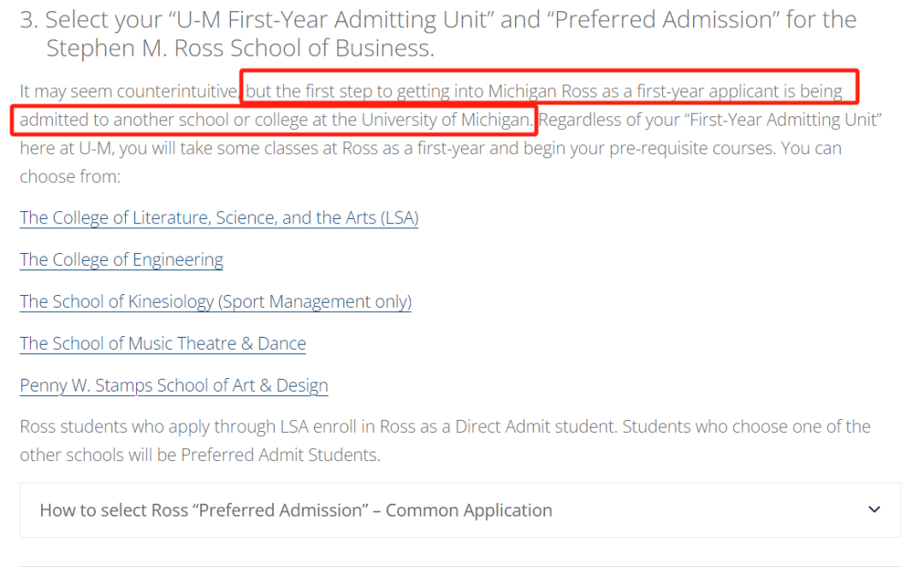Viewport: 924px width, 567px height.
Task: Click the 'choose from:' text
Action: (x=70, y=176)
